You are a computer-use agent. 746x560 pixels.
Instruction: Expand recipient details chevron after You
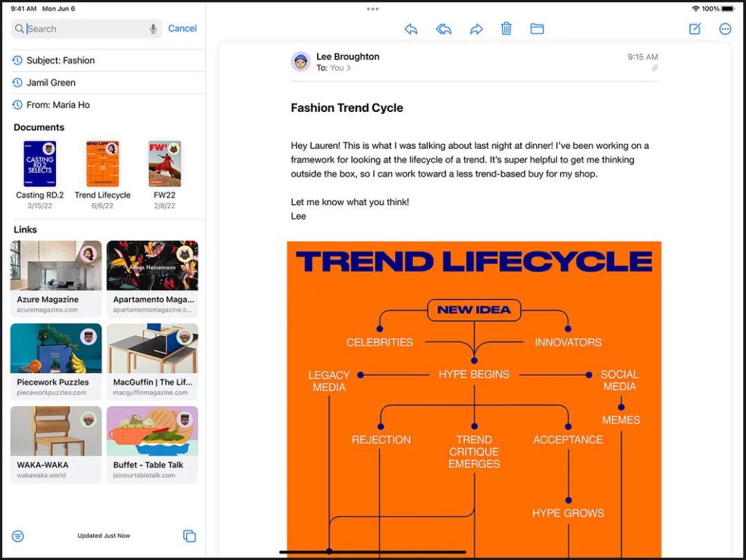click(x=349, y=68)
